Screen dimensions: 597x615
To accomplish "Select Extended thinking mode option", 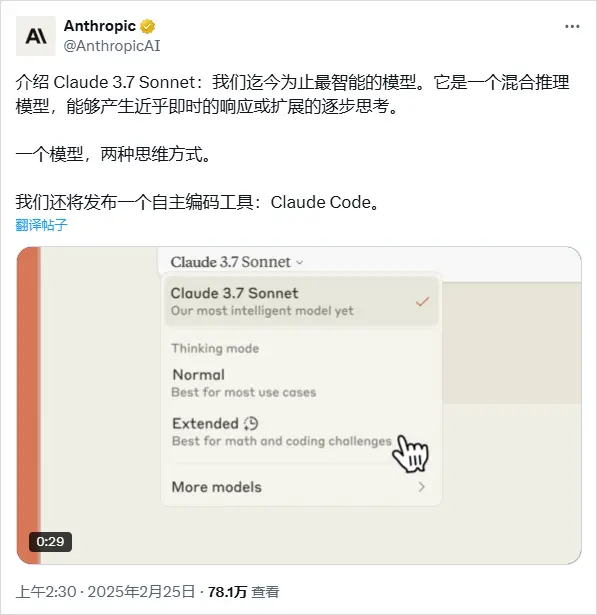I will (301, 432).
